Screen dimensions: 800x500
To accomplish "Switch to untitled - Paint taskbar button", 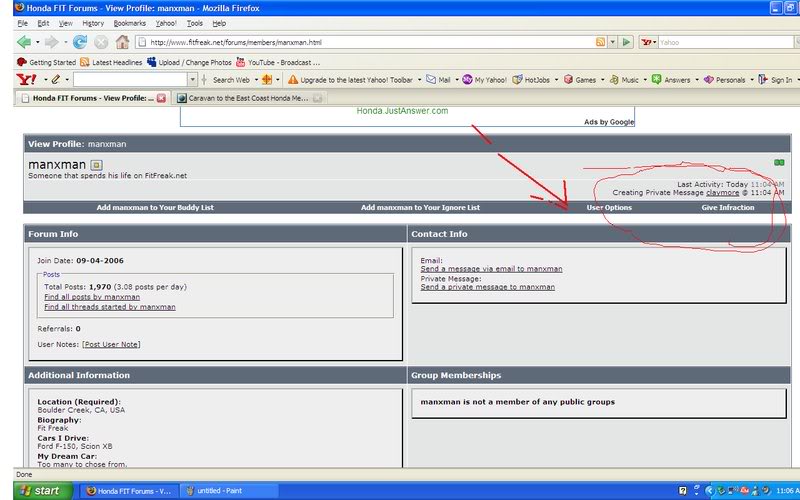I will tap(229, 491).
